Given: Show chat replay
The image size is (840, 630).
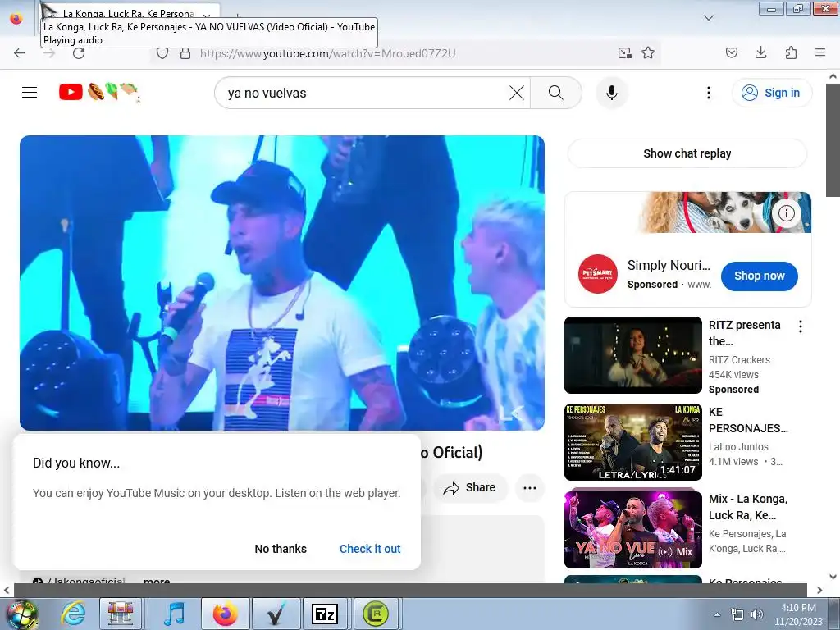Looking at the screenshot, I should click(x=687, y=153).
